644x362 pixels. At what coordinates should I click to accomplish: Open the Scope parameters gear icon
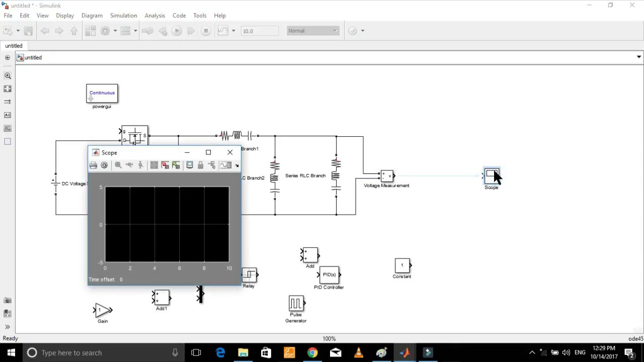(104, 165)
